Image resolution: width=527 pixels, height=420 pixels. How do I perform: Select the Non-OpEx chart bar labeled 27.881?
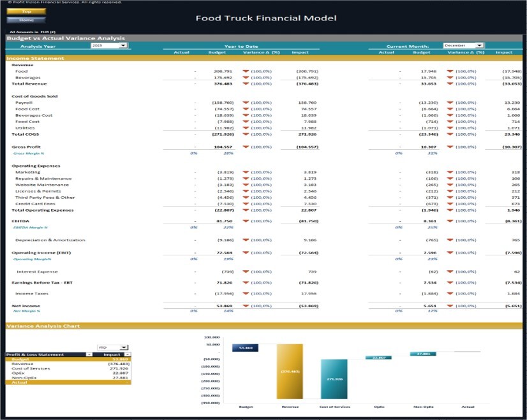[423, 354]
